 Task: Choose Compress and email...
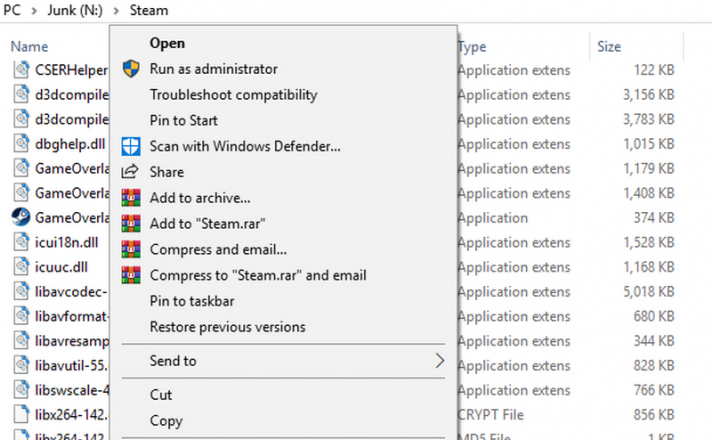tap(283, 249)
